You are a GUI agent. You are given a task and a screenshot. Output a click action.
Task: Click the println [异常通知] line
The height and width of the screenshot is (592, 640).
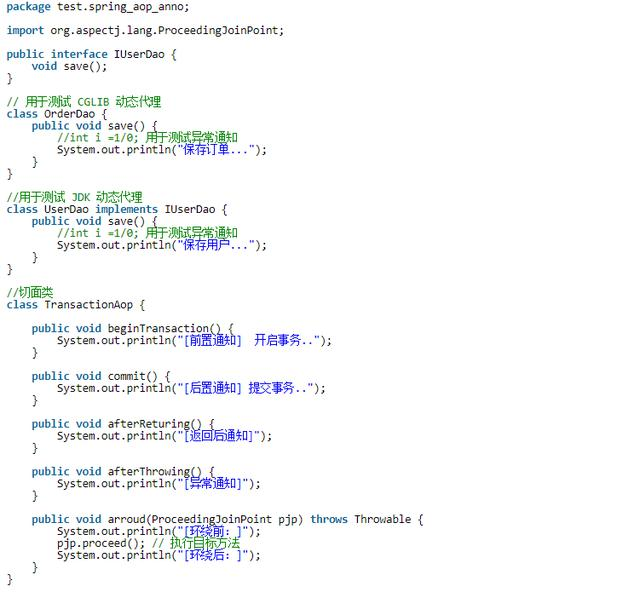(159, 484)
